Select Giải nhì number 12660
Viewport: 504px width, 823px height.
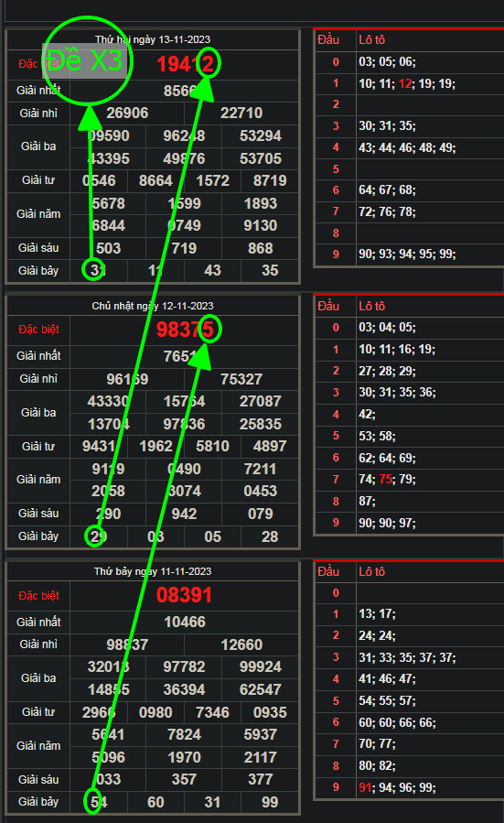pos(241,644)
